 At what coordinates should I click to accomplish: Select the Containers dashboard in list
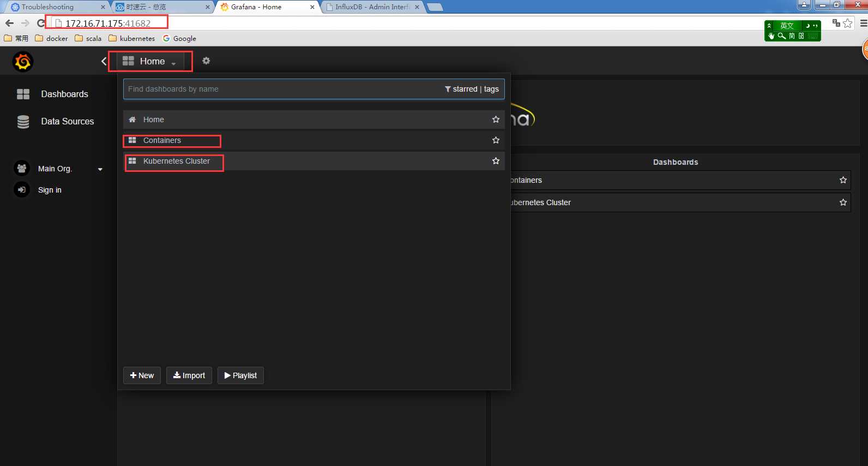click(314, 140)
